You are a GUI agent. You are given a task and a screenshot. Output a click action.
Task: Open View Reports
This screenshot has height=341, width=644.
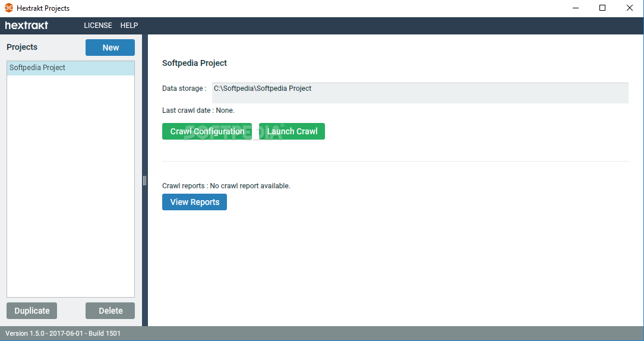(x=195, y=202)
